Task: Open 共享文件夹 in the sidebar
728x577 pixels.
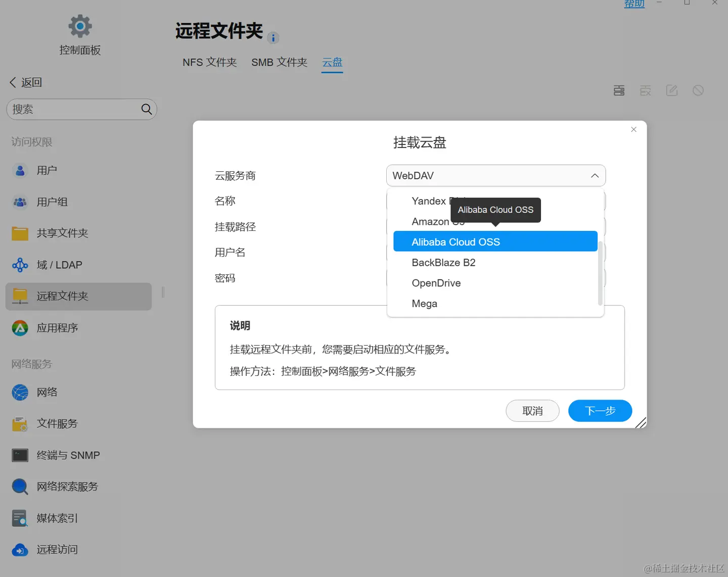Action: (x=78, y=233)
